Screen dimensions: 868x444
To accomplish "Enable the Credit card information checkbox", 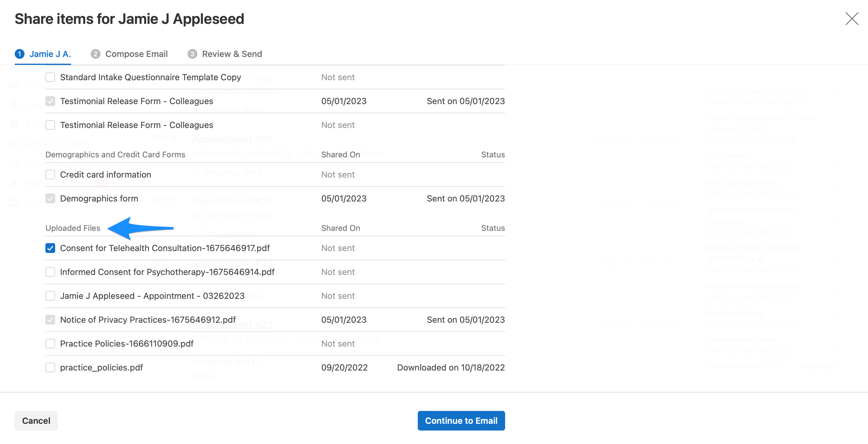I will click(x=50, y=174).
